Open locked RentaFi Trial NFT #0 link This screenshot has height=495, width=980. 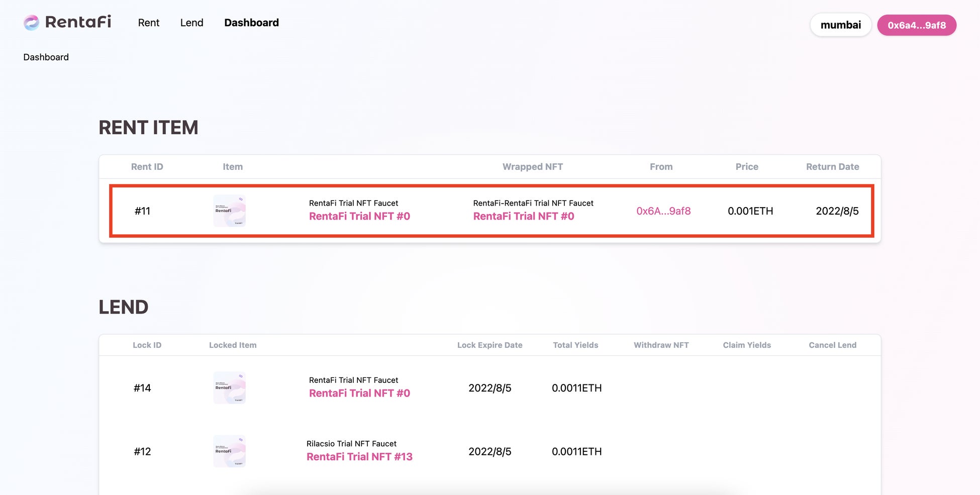point(359,393)
